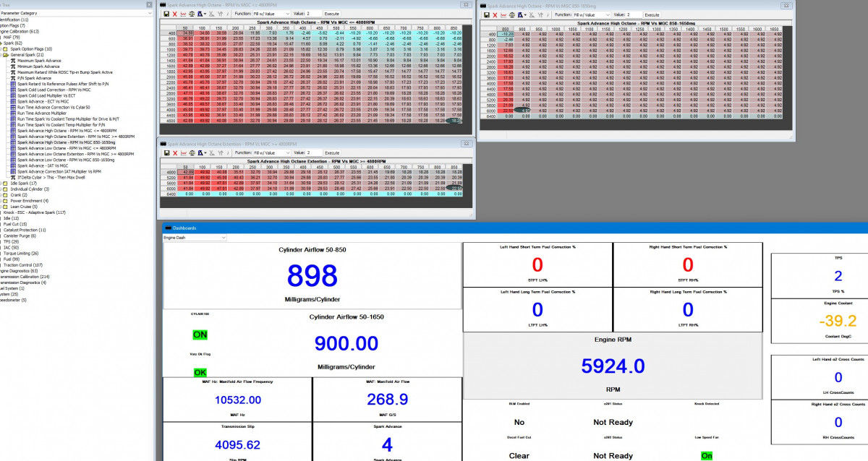Screen dimensions: 868x461
Task: Click Execute in the 850-1650mg table window
Action: 652,14
